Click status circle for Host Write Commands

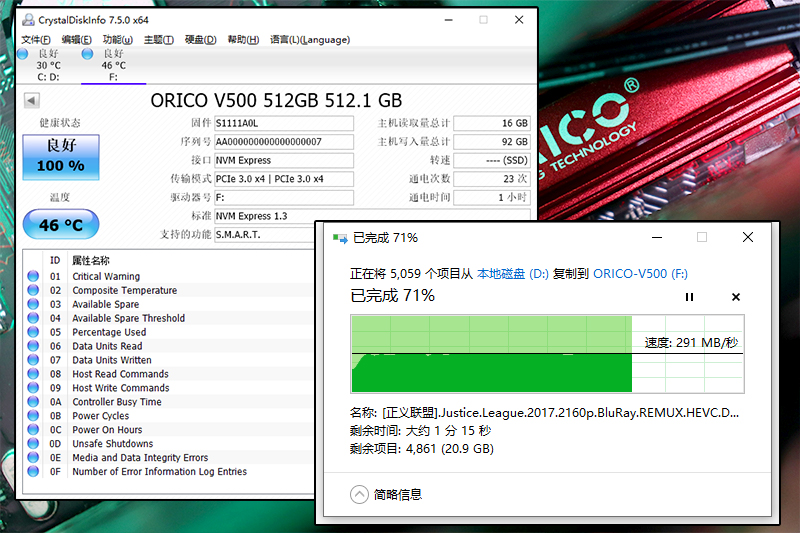[33, 388]
